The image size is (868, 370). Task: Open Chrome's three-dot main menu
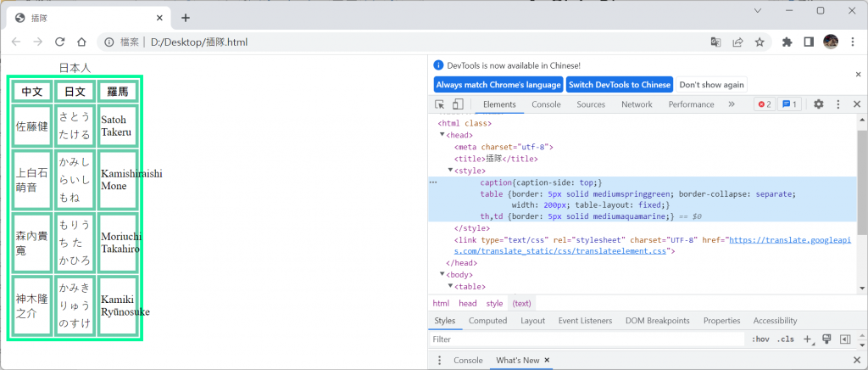pyautogui.click(x=853, y=42)
